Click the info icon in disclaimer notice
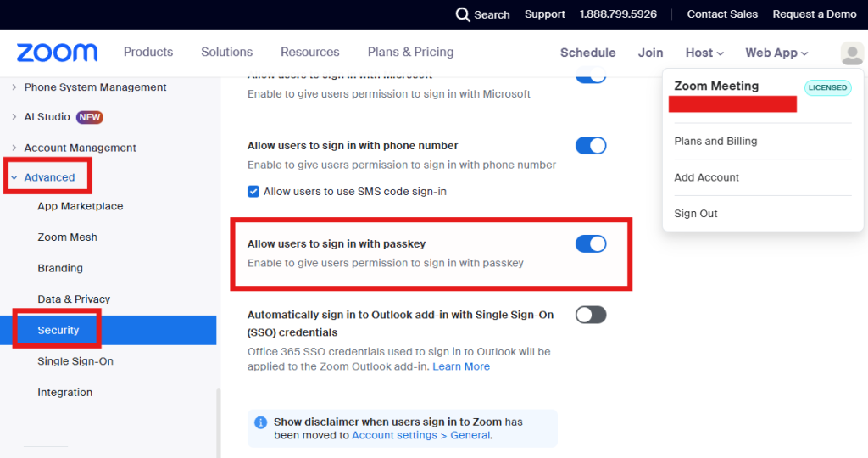This screenshot has width=868, height=458. coord(261,422)
